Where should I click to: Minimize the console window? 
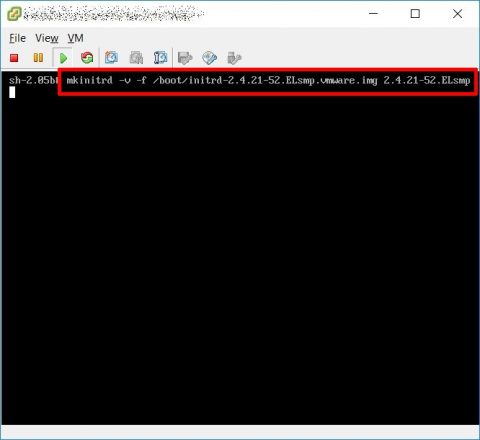tap(373, 14)
